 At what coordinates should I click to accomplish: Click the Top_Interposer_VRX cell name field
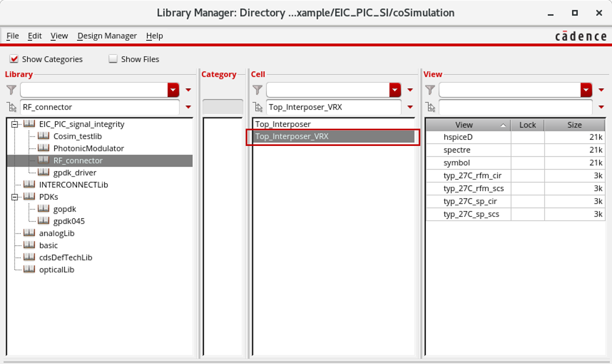[334, 107]
